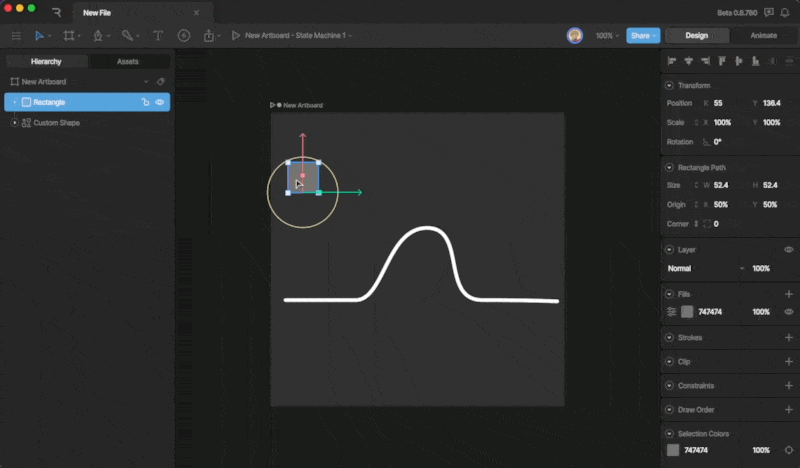Collapse the Transform section

[669, 85]
